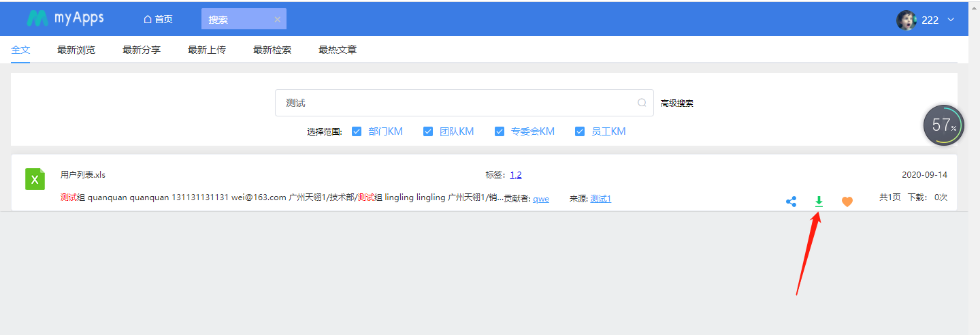Click the 222 username text

coord(930,20)
